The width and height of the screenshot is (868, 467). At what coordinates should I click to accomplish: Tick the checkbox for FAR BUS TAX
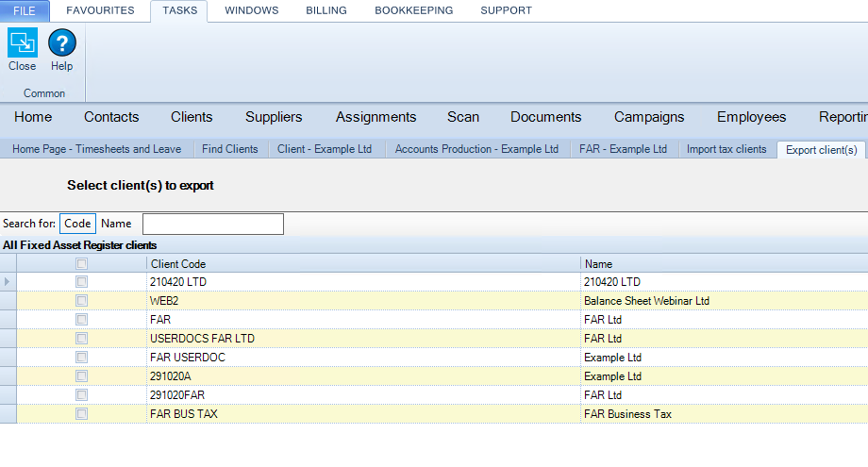tap(81, 414)
